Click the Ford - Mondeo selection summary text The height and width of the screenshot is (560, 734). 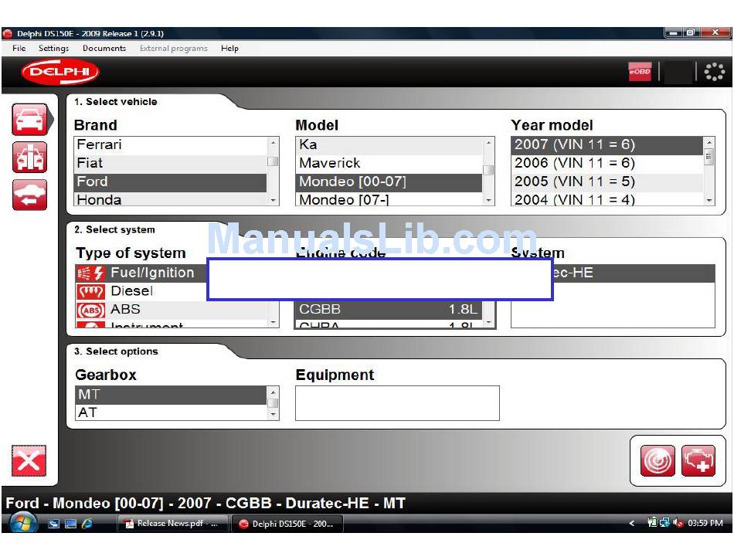(206, 504)
